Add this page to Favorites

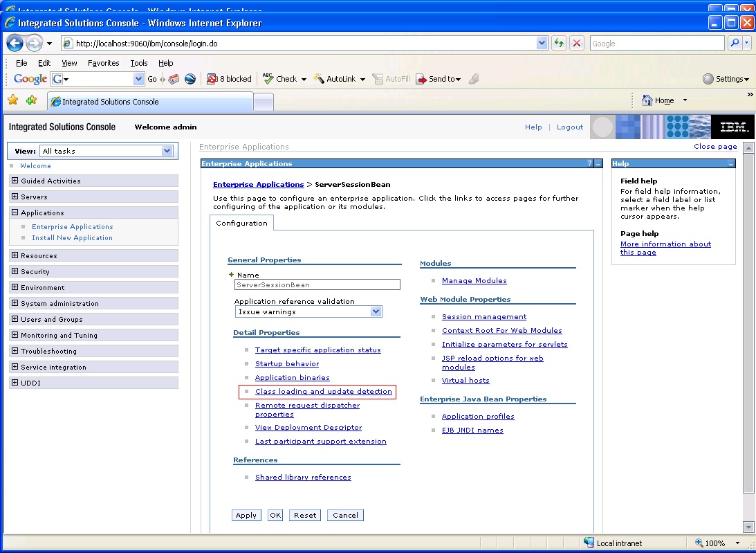tap(30, 100)
